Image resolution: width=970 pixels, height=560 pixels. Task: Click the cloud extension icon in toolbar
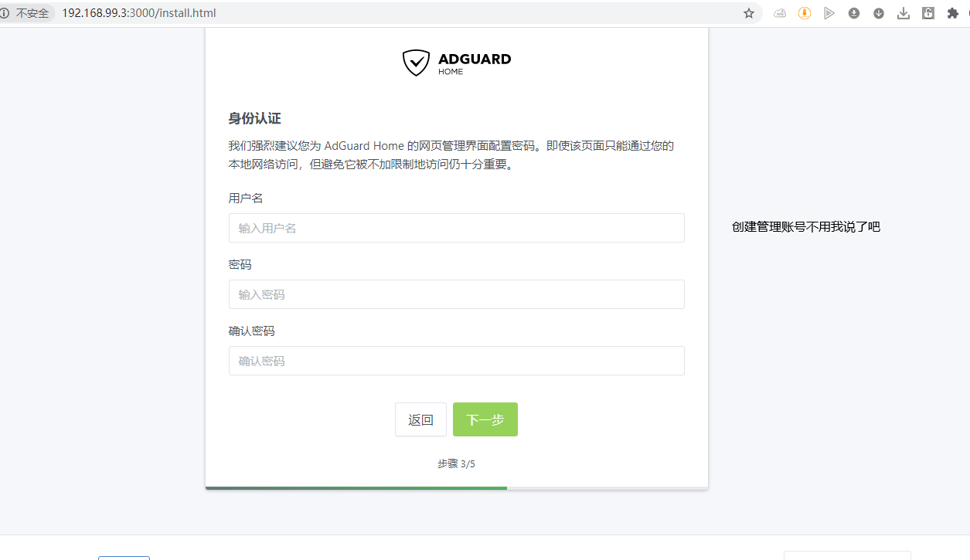[x=780, y=13]
